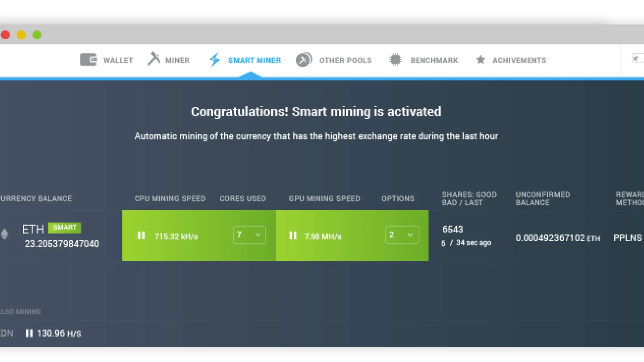Switch to the Wallet tab
Image resolution: width=644 pixels, height=362 pixels.
click(x=118, y=60)
